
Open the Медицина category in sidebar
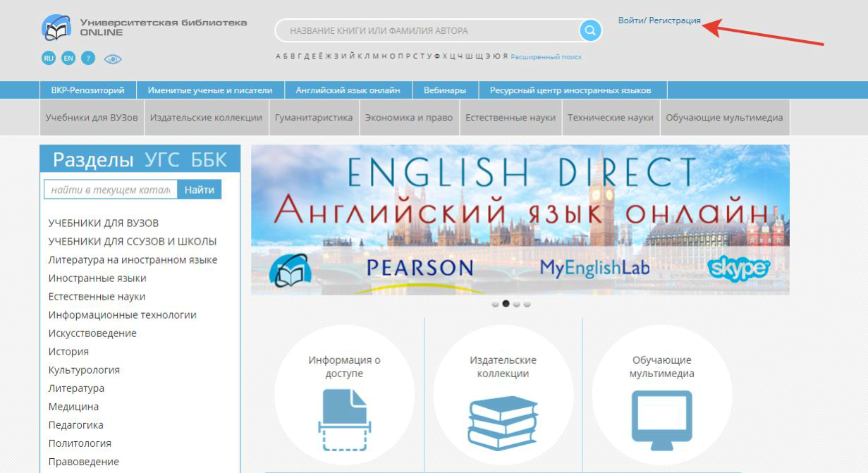(x=73, y=407)
